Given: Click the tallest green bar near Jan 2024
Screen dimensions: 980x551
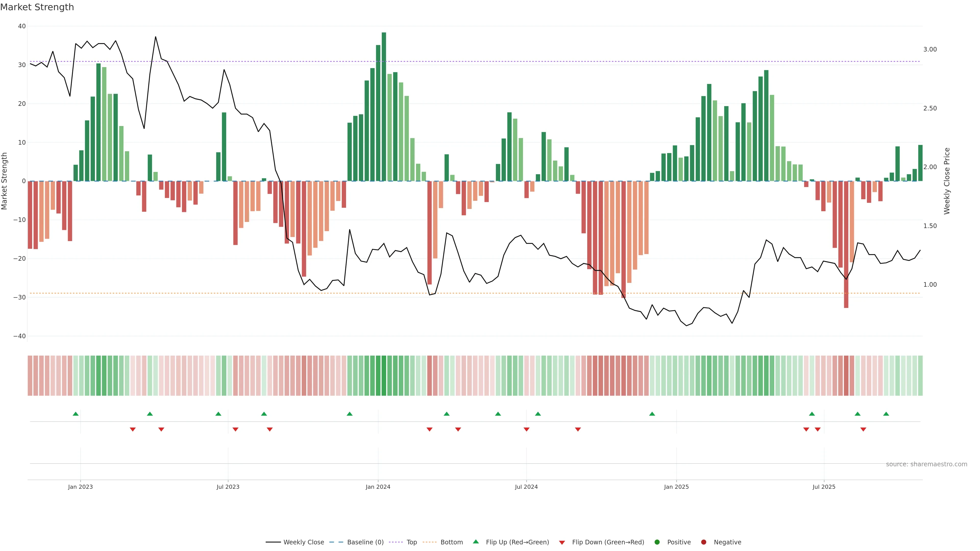Looking at the screenshot, I should click(384, 106).
